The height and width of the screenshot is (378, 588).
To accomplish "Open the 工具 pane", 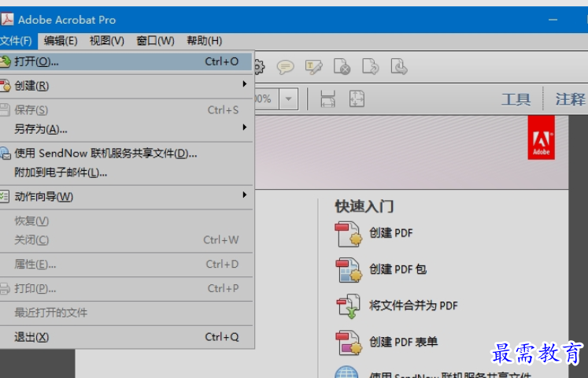I will tap(516, 99).
